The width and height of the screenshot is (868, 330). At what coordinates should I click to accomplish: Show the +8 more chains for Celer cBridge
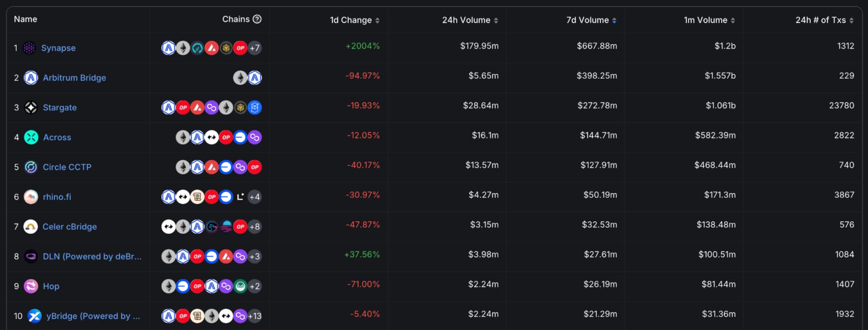pos(255,226)
